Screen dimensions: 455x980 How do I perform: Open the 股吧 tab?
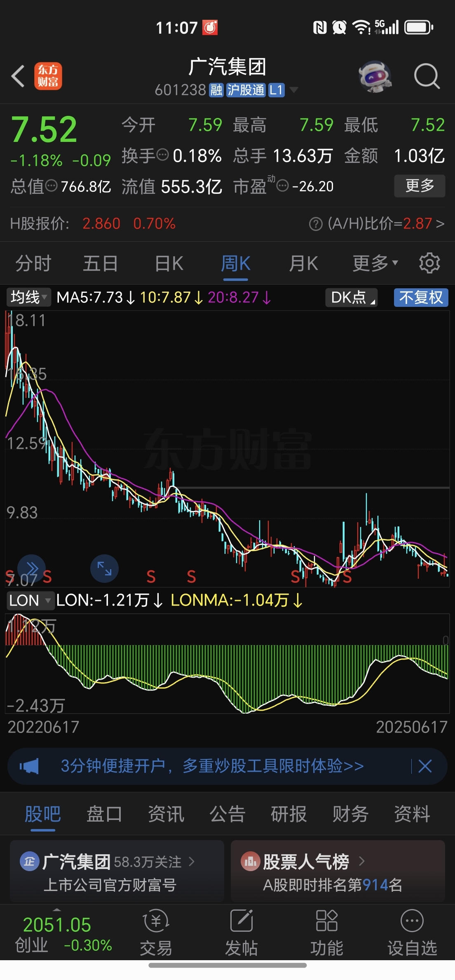coord(43,814)
